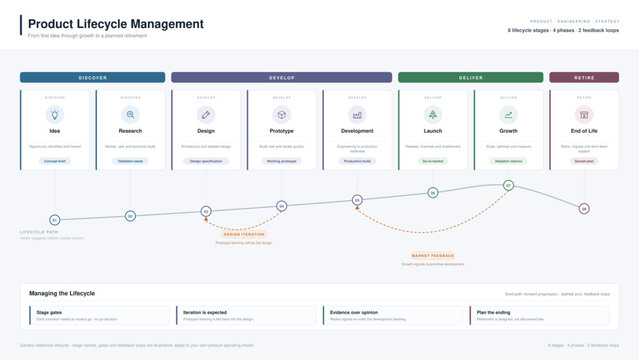Click the Design stage title
Screen dimensions: 639x360
[206, 131]
